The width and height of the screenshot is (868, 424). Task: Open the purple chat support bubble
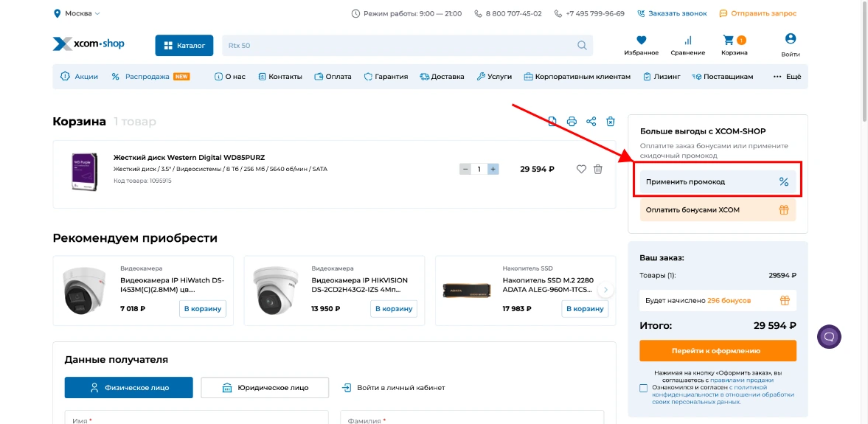pyautogui.click(x=829, y=337)
